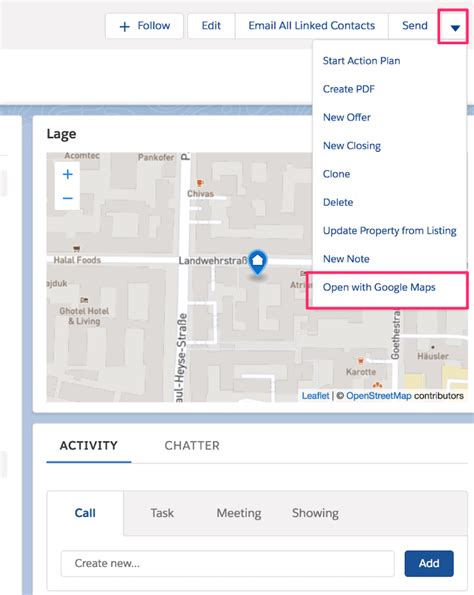This screenshot has height=595, width=474.
Task: Open the OpenStreetMap link
Action: pyautogui.click(x=378, y=396)
